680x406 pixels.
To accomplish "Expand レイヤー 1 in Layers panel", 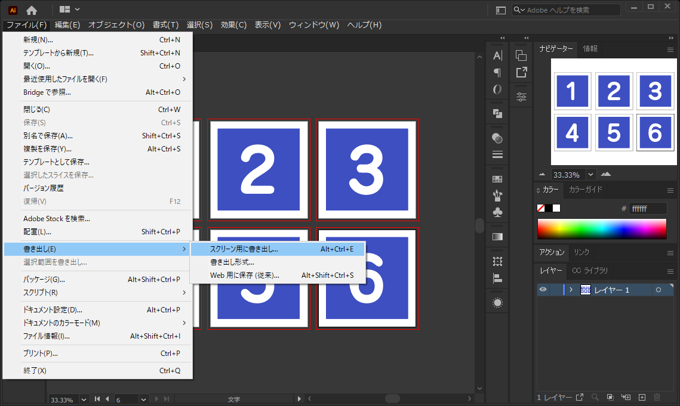I will (x=571, y=289).
